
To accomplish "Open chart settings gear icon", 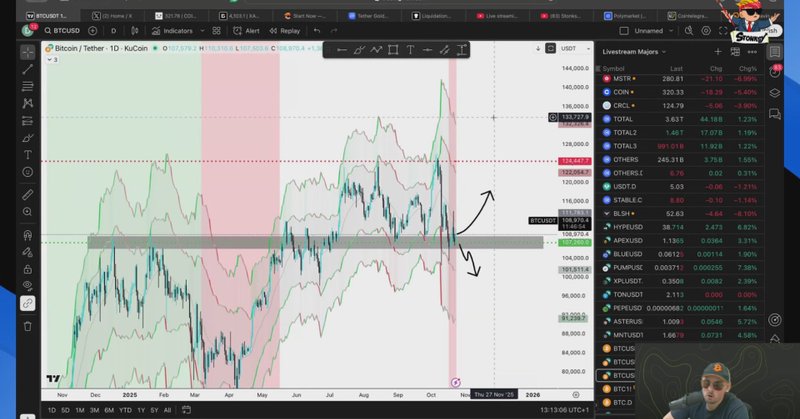I will pos(706,31).
